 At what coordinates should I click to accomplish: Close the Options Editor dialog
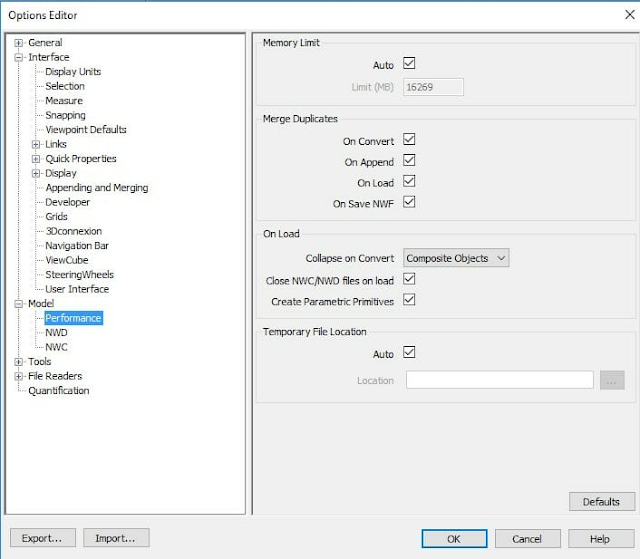click(x=630, y=15)
